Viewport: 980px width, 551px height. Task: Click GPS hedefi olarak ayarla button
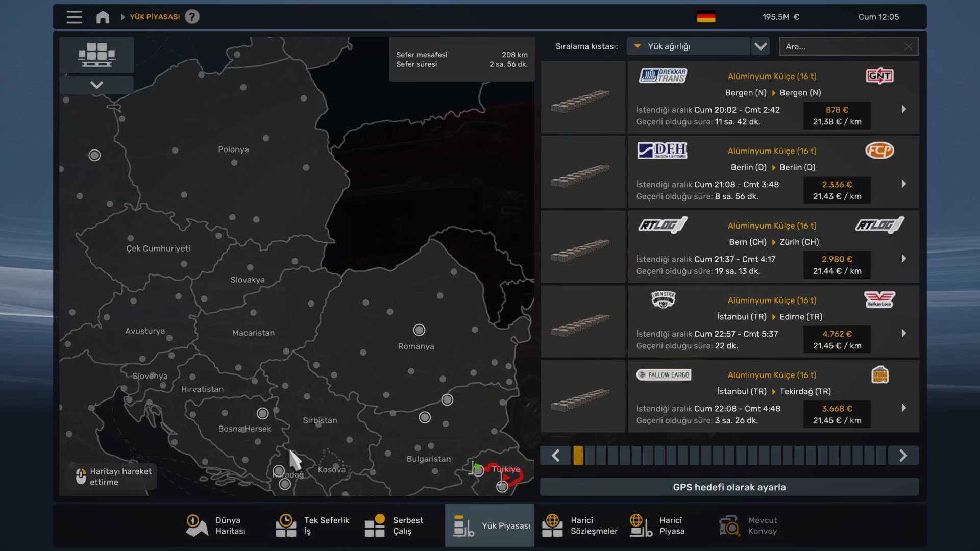[729, 487]
